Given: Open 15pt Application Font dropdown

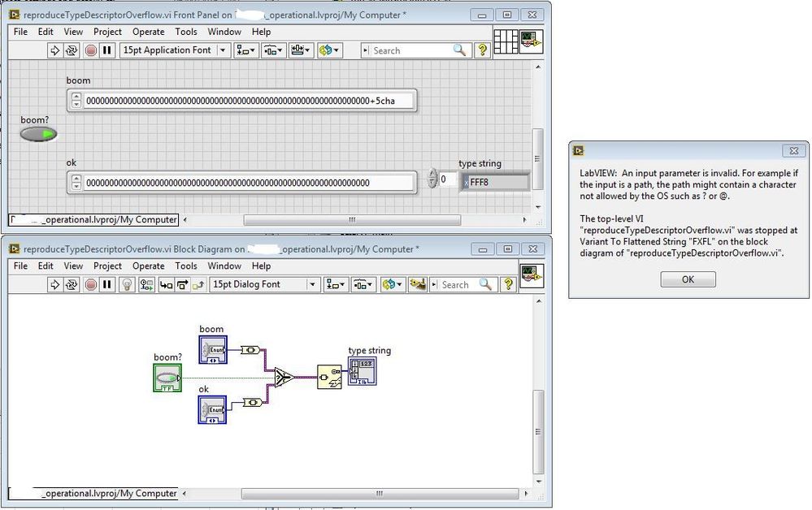Looking at the screenshot, I should [x=175, y=50].
